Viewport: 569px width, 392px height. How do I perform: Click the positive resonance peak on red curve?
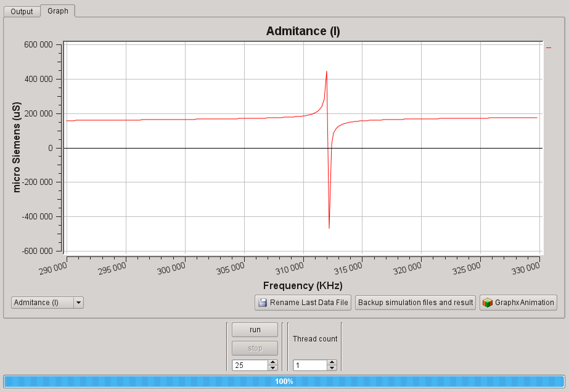pos(326,72)
